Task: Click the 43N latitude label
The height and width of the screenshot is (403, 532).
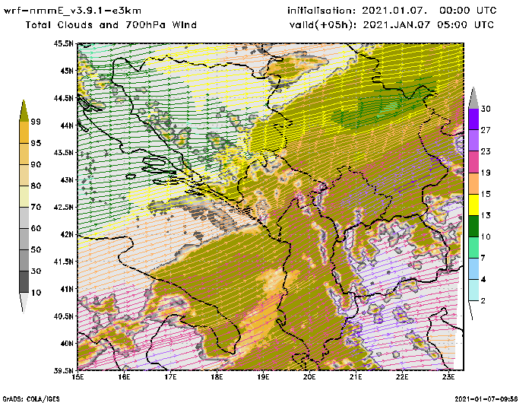Action: [x=67, y=179]
